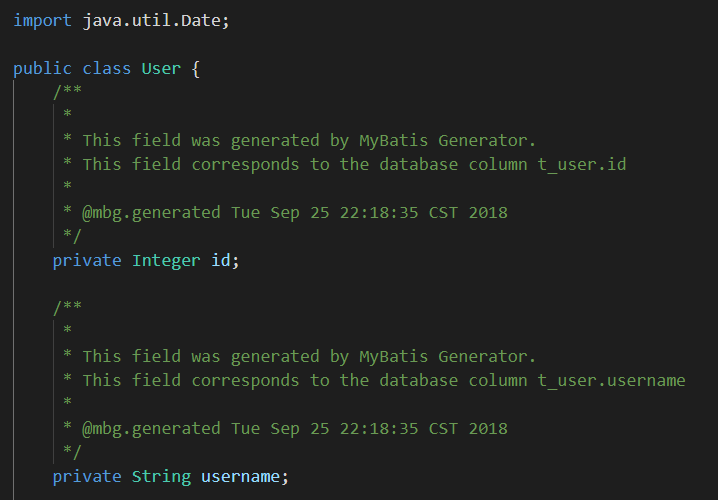Image resolution: width=718 pixels, height=500 pixels.
Task: Click t_user.username in the second comment
Action: (611, 380)
